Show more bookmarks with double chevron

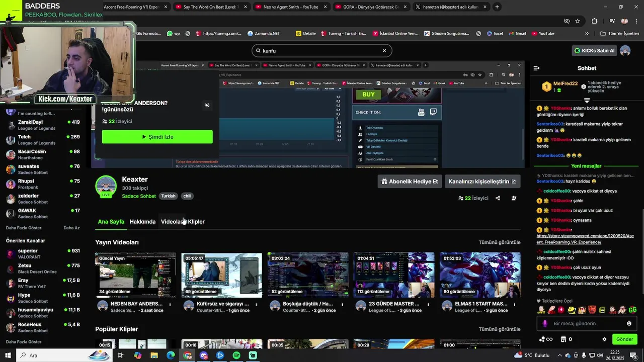pyautogui.click(x=587, y=34)
